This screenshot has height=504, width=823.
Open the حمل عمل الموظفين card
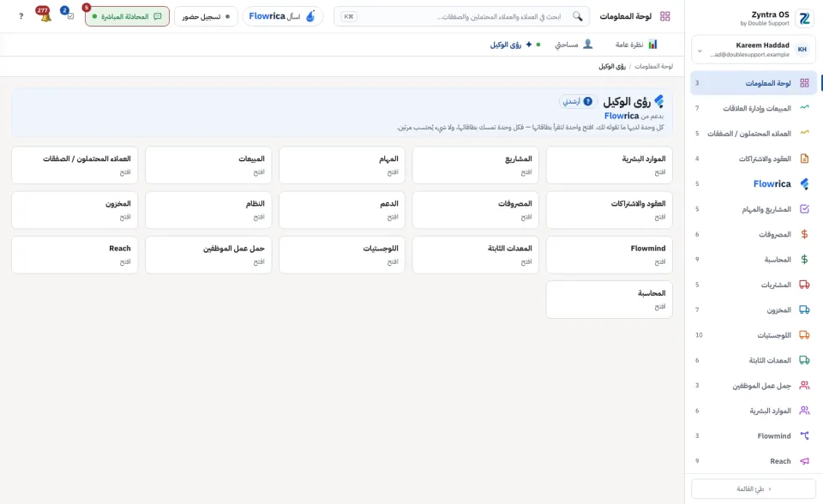click(x=208, y=255)
